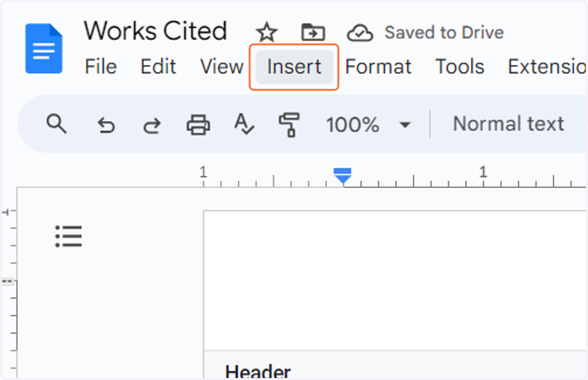This screenshot has width=588, height=380.
Task: Open the Google Docs home icon
Action: pos(44,49)
